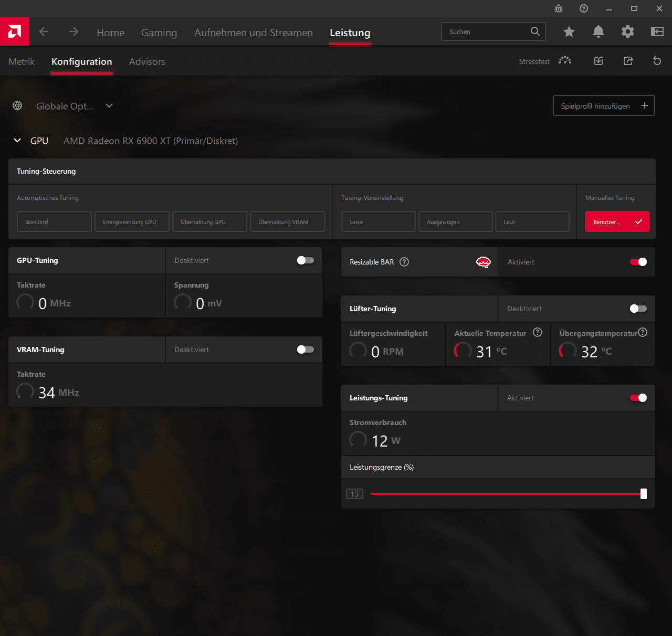Go forward with the right arrow
Image resolution: width=672 pixels, height=636 pixels.
[x=73, y=31]
